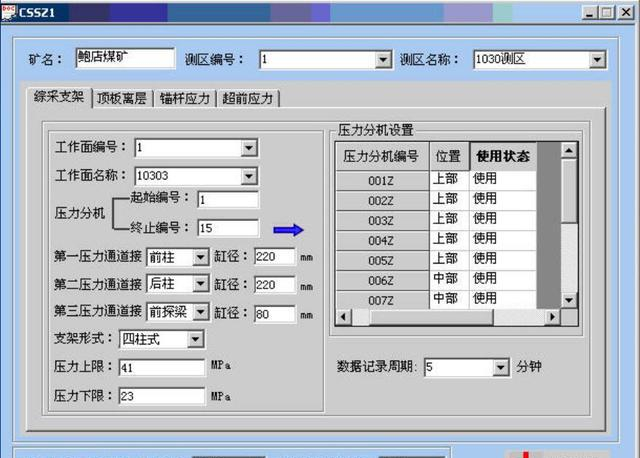Click the first 缸径 field beside 前柱

click(x=274, y=257)
